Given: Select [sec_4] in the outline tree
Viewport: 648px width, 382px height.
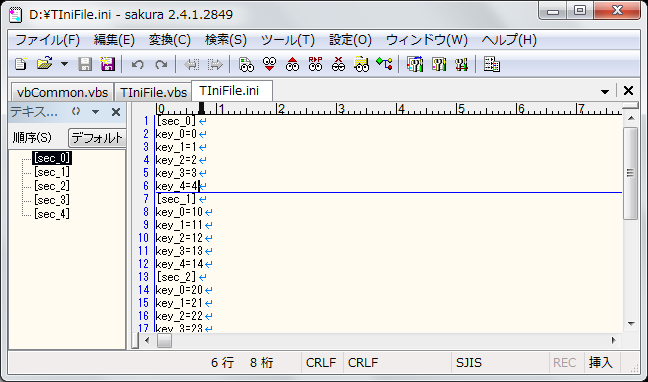Looking at the screenshot, I should (x=52, y=214).
